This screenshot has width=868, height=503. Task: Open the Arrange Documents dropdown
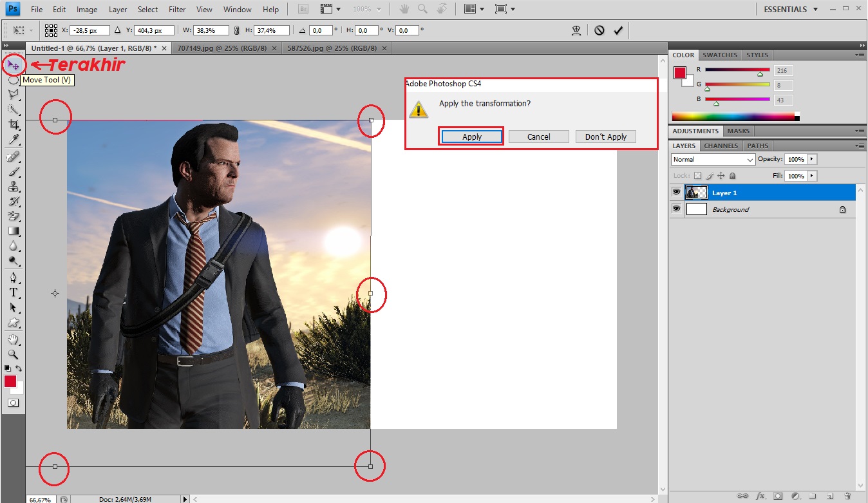coord(475,10)
